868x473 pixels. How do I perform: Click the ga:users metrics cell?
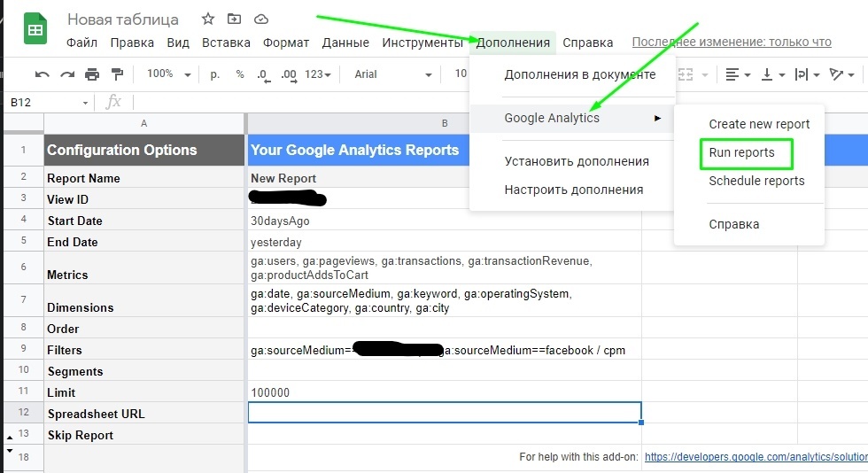click(445, 268)
